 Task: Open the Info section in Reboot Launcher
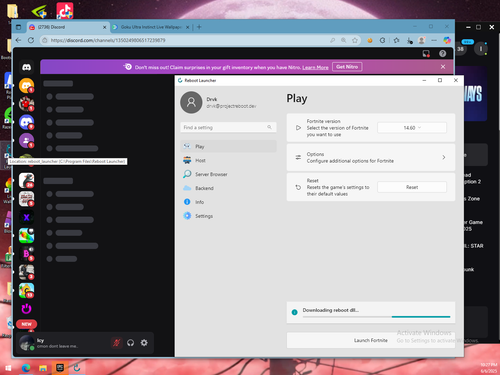(229, 202)
